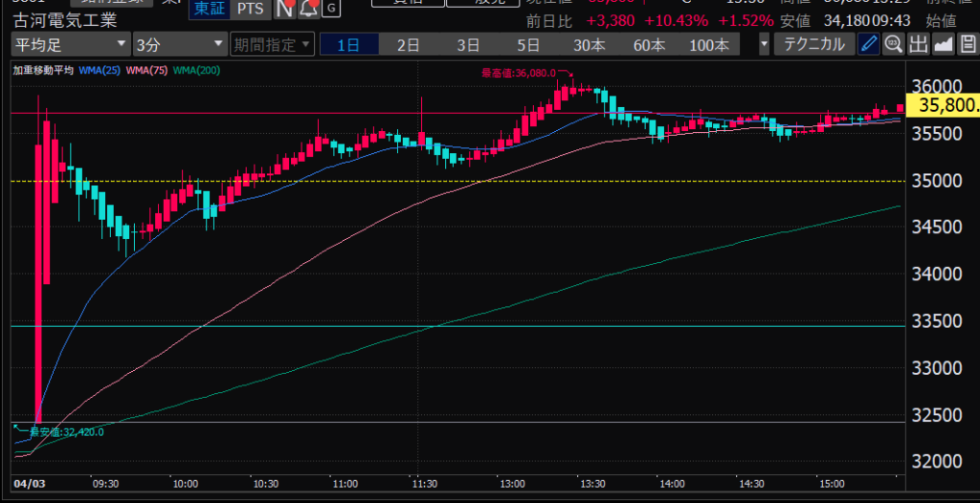Click the magnifier value-display icon
Screen dimensions: 980x503
coord(893,44)
